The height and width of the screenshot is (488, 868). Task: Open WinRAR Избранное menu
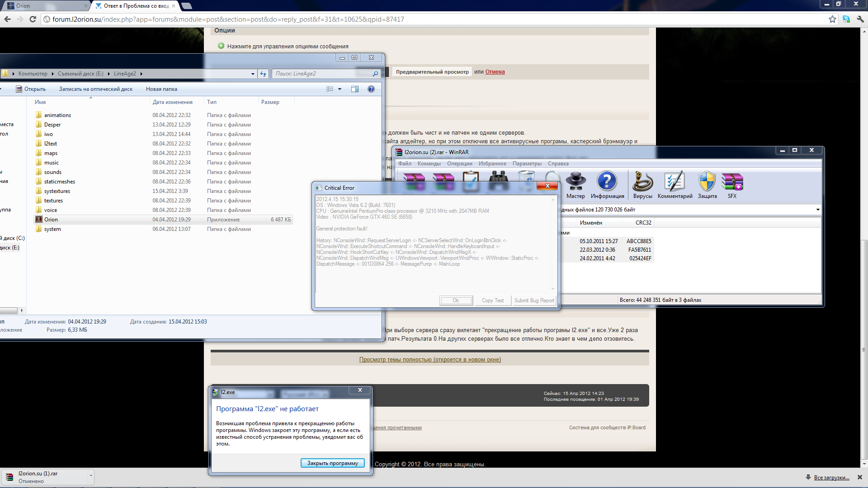coord(492,164)
